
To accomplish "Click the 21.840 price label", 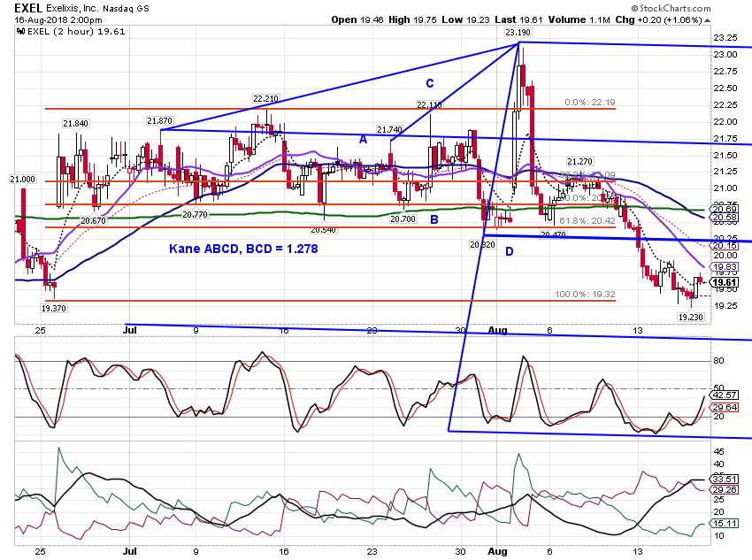I will [75, 124].
